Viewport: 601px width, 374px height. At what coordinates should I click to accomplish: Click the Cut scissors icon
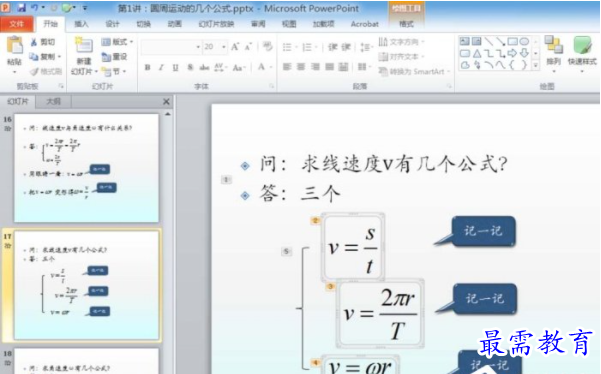(x=34, y=42)
